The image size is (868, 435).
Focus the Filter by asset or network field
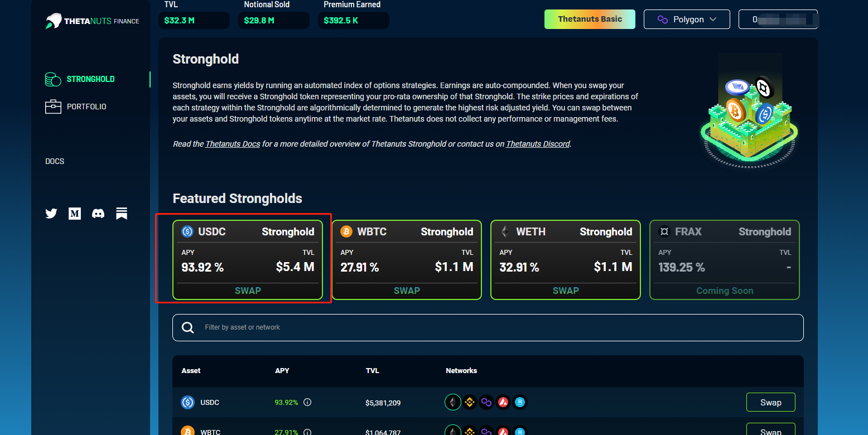coord(488,327)
